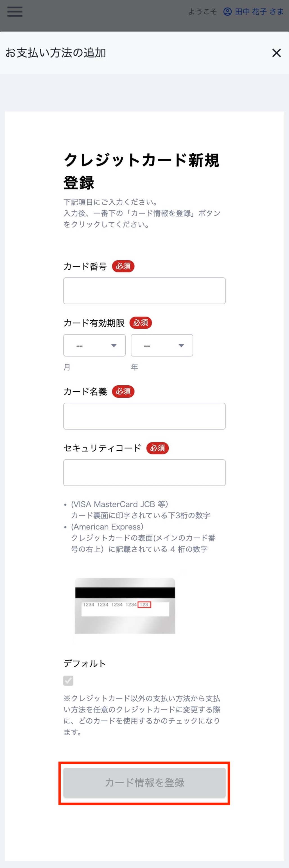Open the hamburger navigation menu
Screen dimensions: 289x868
(15, 12)
